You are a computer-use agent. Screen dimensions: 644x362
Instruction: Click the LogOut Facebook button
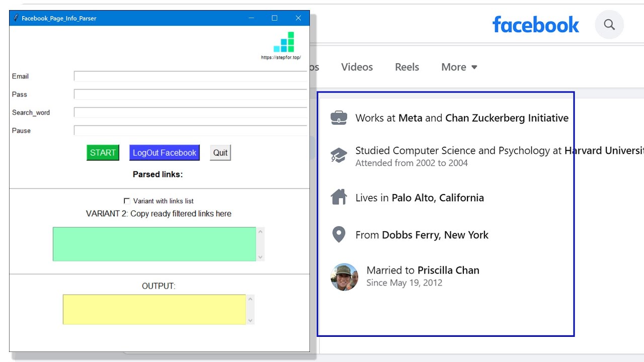(165, 153)
